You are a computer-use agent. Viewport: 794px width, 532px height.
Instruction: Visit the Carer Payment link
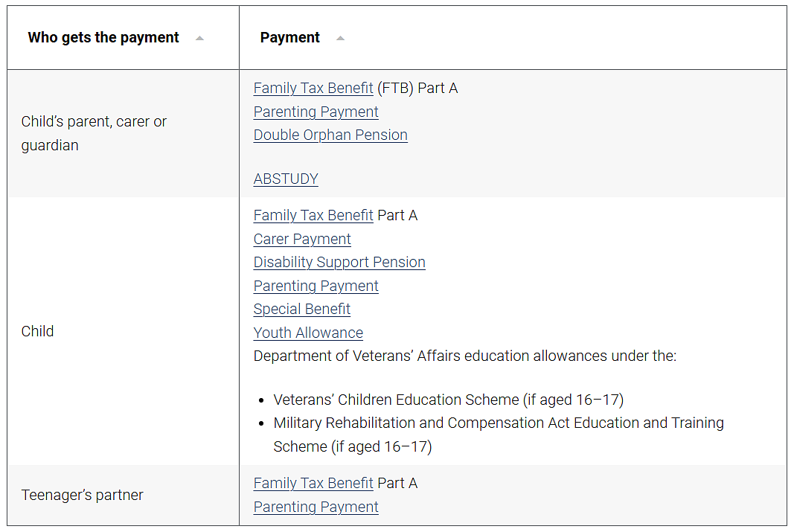point(302,239)
